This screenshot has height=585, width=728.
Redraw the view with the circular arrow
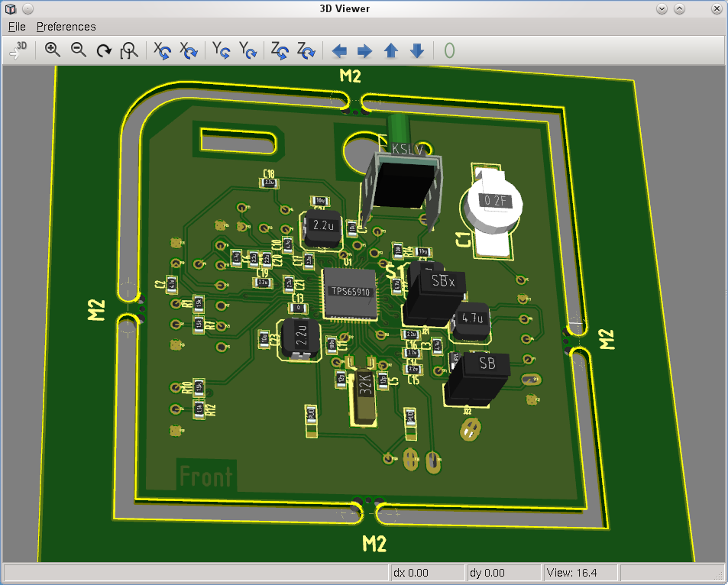[x=104, y=50]
